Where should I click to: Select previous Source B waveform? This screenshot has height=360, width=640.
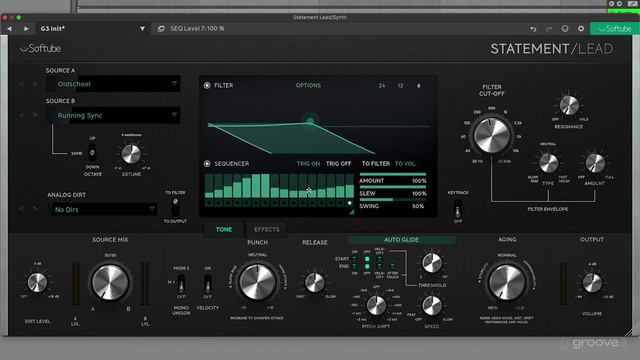pos(22,116)
